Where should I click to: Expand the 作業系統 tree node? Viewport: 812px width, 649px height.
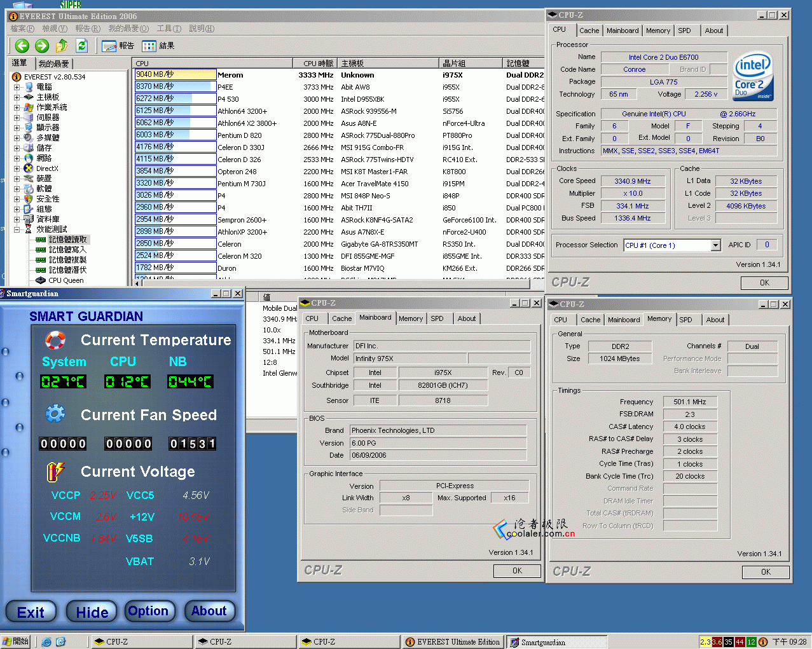point(17,107)
